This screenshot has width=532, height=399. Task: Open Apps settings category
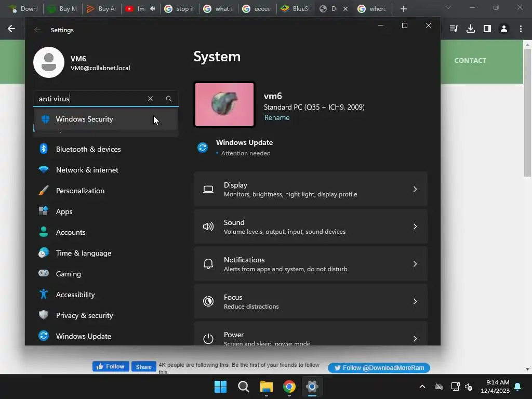coord(106,212)
